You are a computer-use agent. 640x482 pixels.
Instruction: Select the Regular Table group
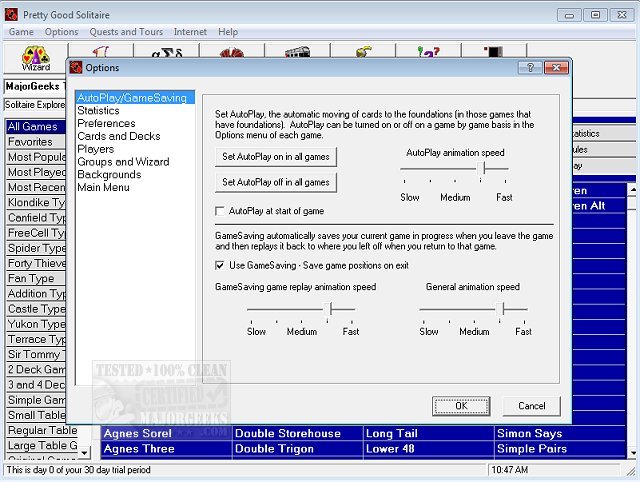coord(42,431)
